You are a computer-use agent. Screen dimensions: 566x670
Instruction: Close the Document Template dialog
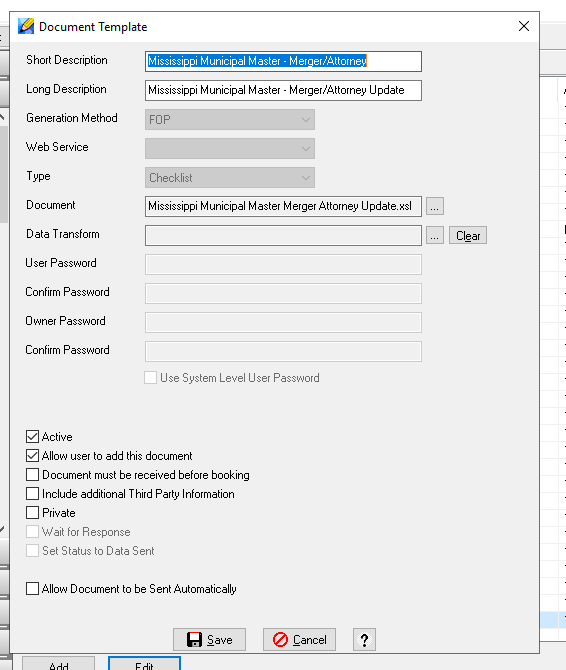pyautogui.click(x=524, y=26)
